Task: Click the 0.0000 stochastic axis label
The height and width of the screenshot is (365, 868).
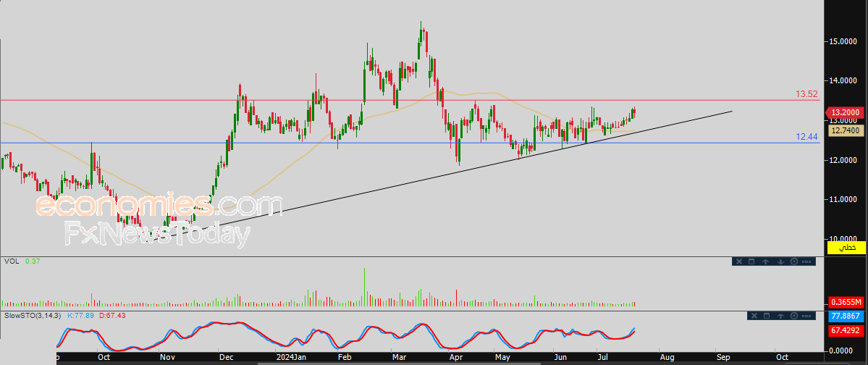Action: 840,351
